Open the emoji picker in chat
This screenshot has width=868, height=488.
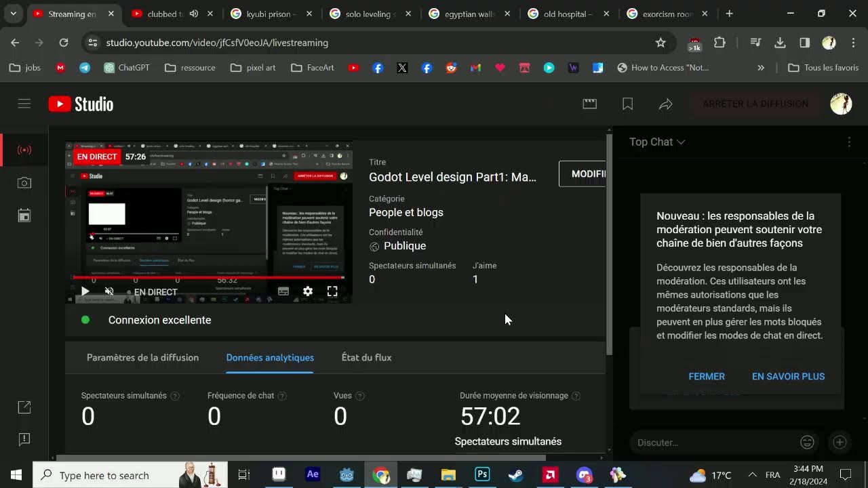807,443
